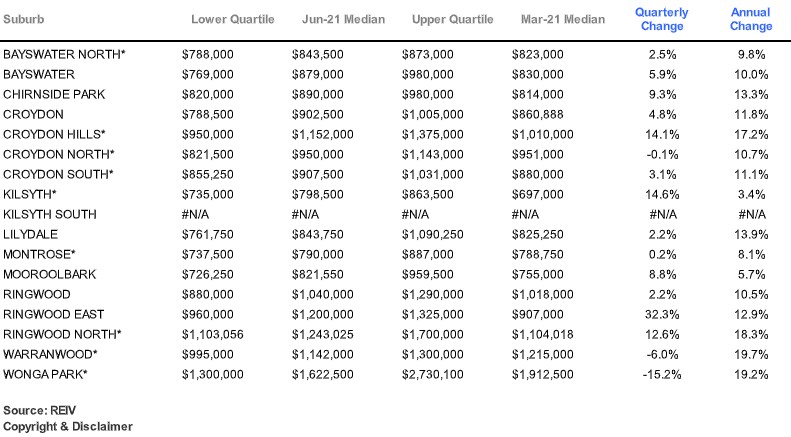Click the RINGWOOD EAST suburb name
Screen dimensions: 791x437
[52, 313]
